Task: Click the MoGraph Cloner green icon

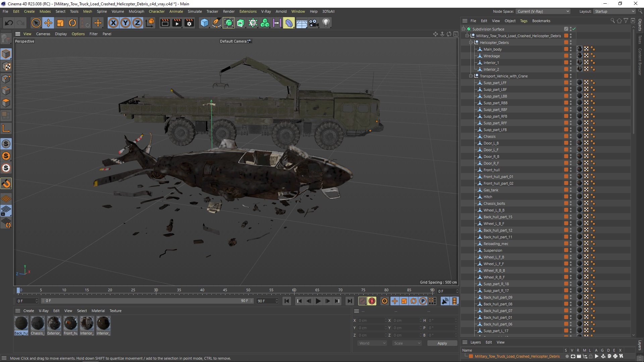Action: click(265, 23)
